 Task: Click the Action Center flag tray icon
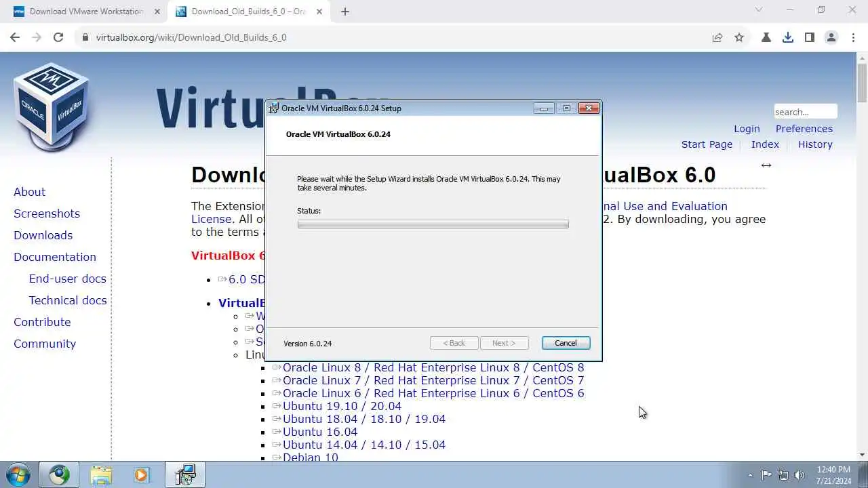tap(766, 475)
